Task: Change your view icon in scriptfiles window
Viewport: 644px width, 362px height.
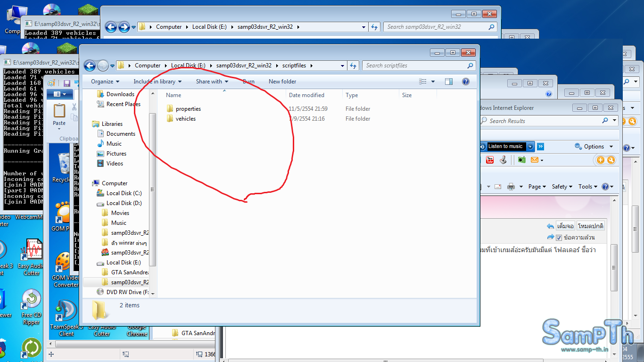Action: (x=423, y=82)
